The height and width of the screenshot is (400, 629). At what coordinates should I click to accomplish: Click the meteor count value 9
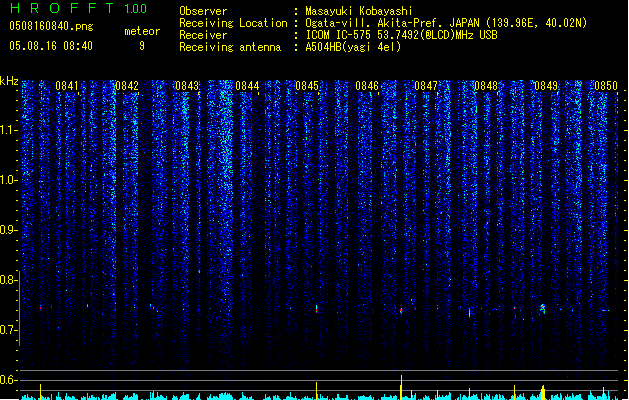142,46
